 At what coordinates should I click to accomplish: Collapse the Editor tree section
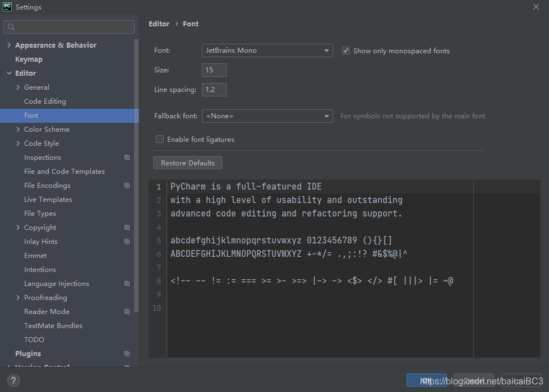tap(9, 73)
